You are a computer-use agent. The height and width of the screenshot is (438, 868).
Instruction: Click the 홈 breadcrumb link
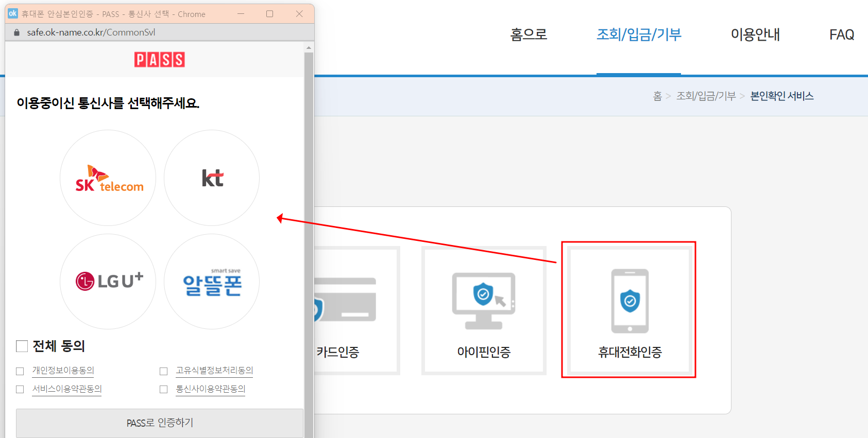(x=657, y=96)
